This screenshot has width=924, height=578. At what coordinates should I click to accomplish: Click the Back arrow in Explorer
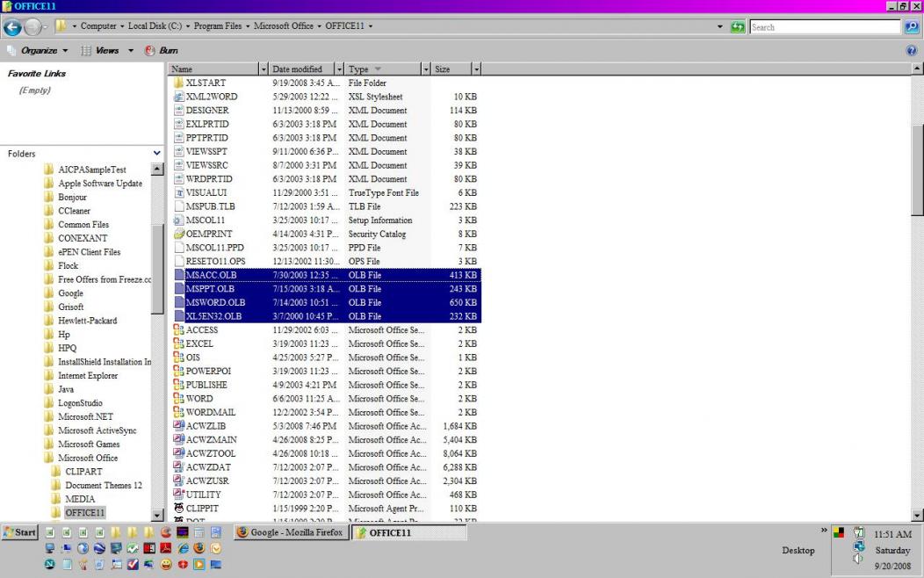point(12,27)
